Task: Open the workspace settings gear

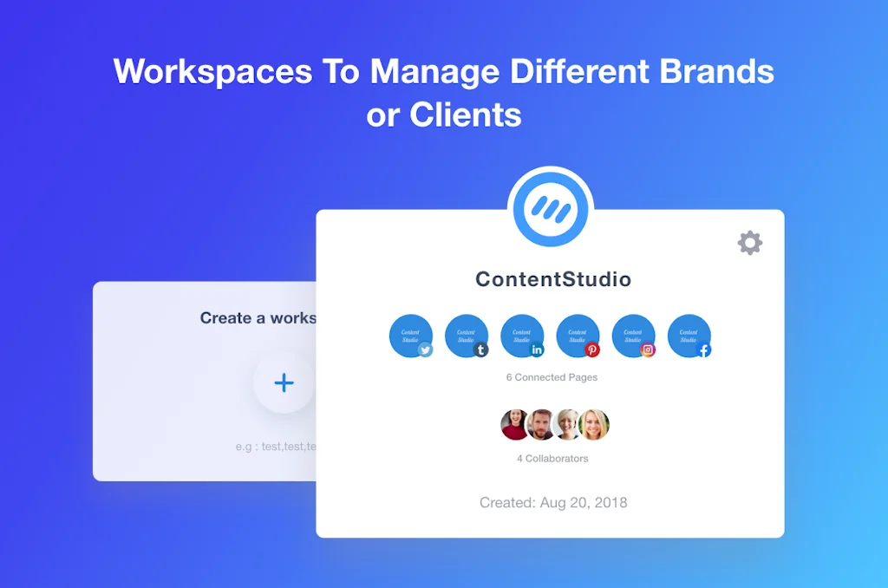Action: (x=749, y=243)
